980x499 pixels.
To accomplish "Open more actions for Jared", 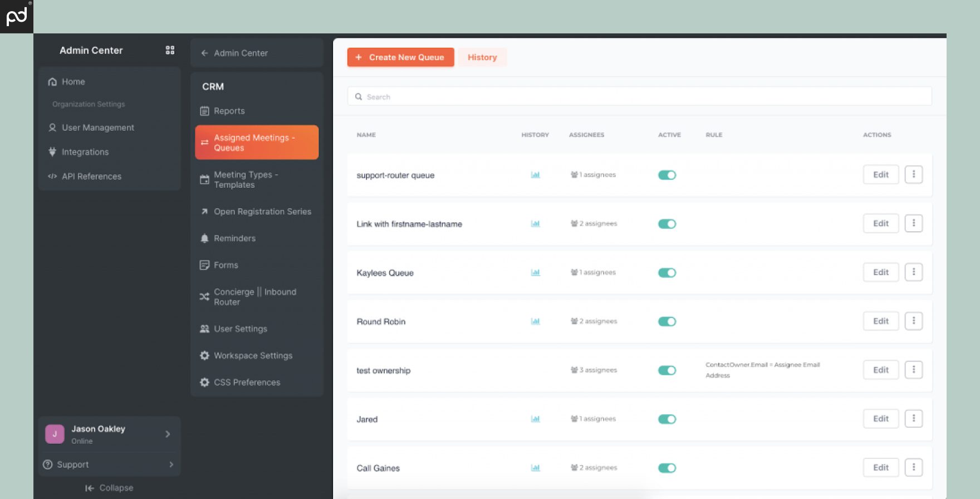I will pyautogui.click(x=913, y=419).
